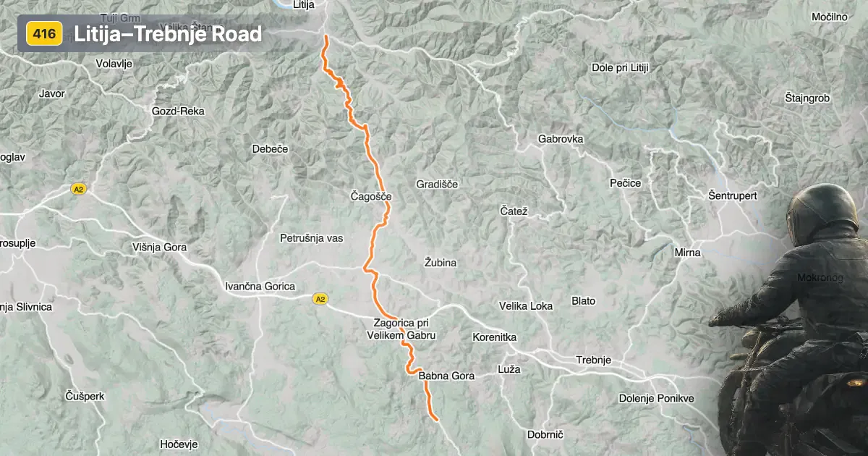This screenshot has width=868, height=456.
Task: Select the Ivančna Gorica town label
Action: click(260, 287)
